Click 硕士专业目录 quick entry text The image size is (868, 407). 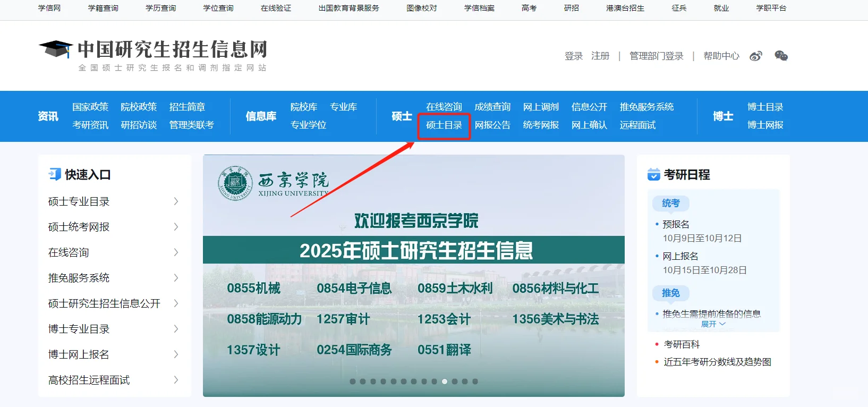[79, 201]
